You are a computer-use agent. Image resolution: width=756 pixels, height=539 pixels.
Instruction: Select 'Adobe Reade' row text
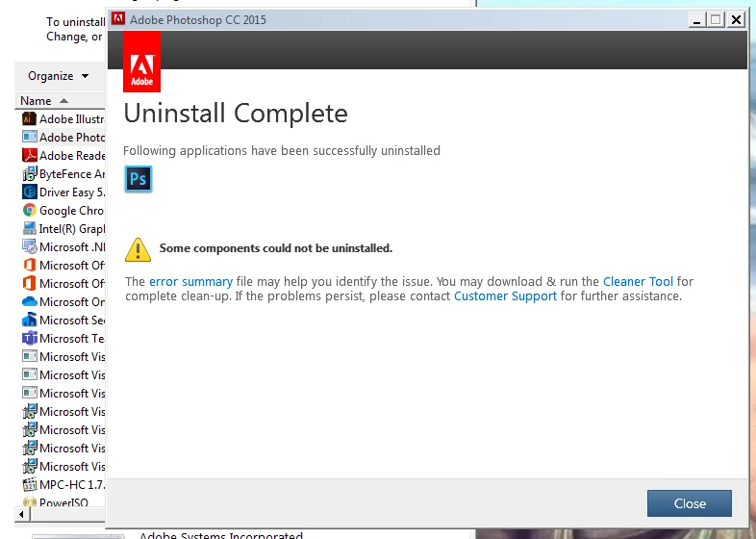click(72, 155)
